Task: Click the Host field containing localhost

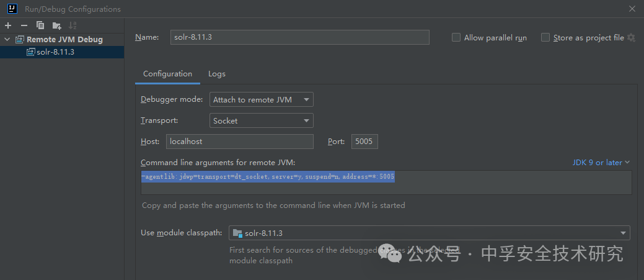Action: click(x=240, y=142)
